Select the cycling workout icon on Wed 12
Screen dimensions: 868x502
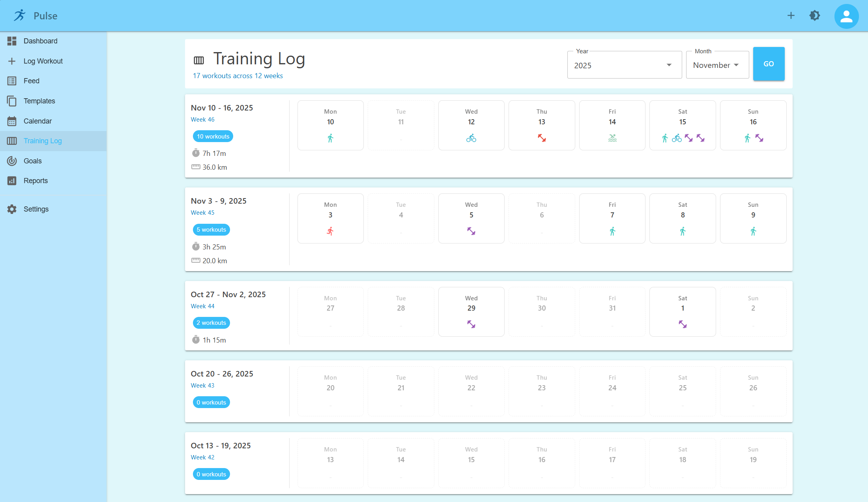click(x=471, y=138)
